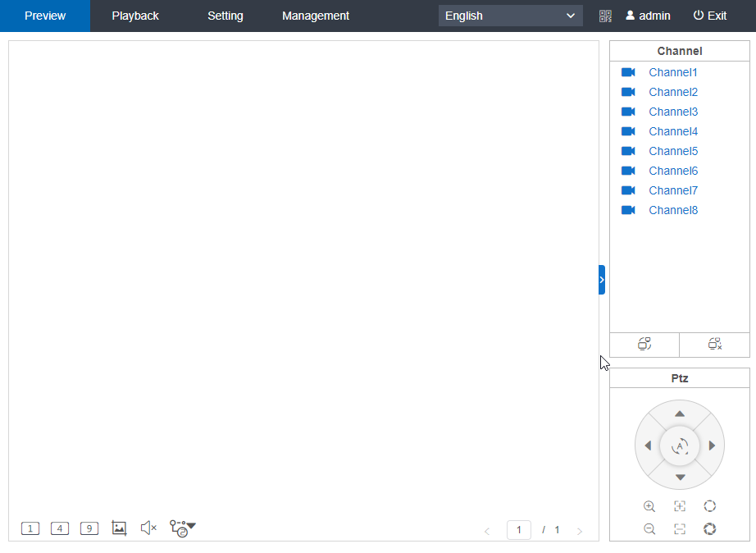
Task: Open the Playback tab
Action: [x=135, y=16]
